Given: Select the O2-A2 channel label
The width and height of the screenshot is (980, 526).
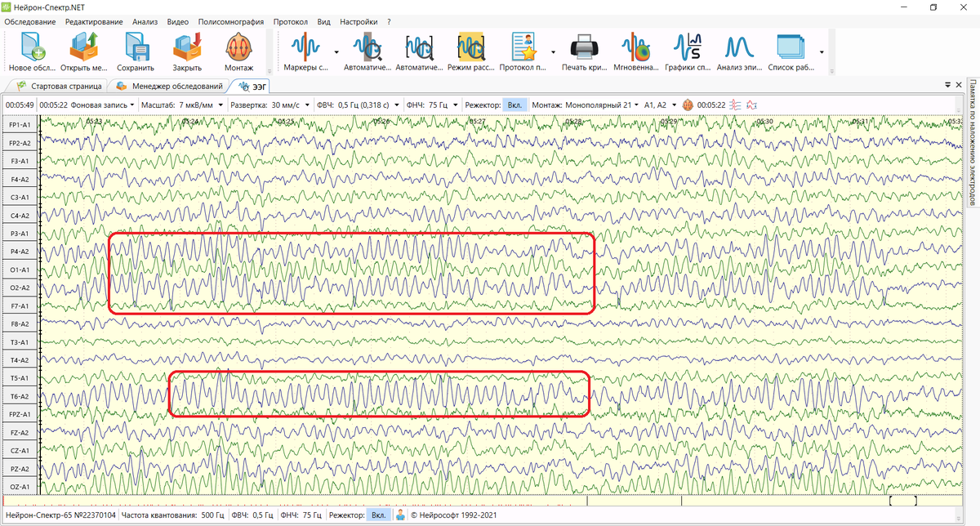Looking at the screenshot, I should click(x=20, y=288).
